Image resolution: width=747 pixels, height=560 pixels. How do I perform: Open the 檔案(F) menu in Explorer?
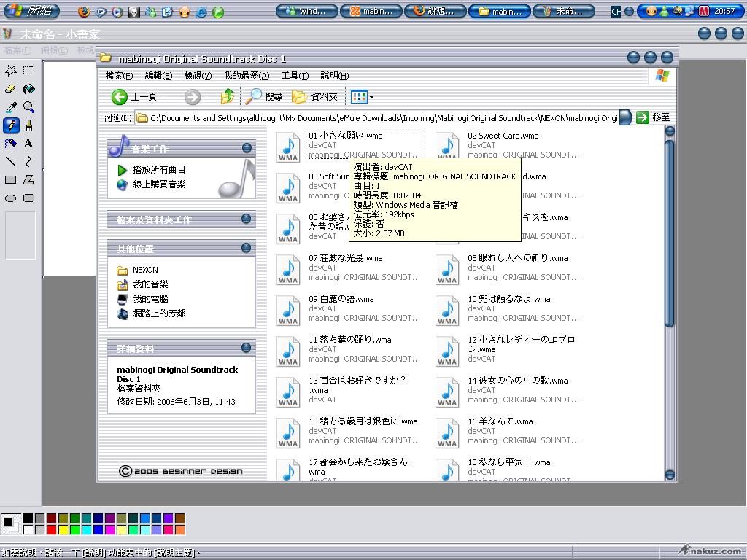coord(119,76)
